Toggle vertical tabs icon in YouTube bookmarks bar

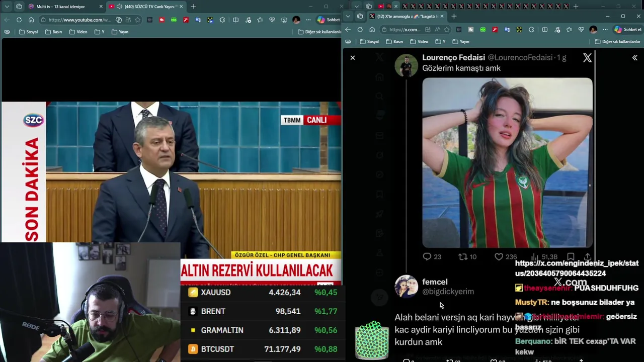point(7,32)
